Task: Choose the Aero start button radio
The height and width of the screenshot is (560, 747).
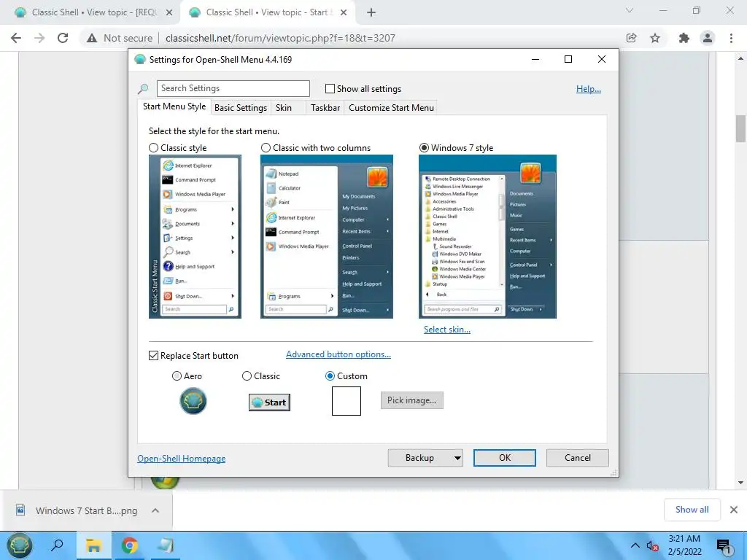Action: (x=177, y=376)
